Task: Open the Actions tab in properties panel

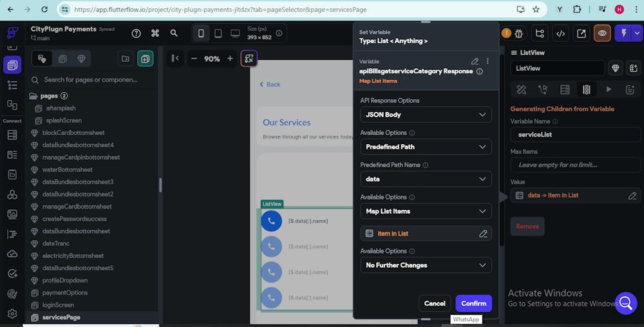Action: tap(543, 89)
